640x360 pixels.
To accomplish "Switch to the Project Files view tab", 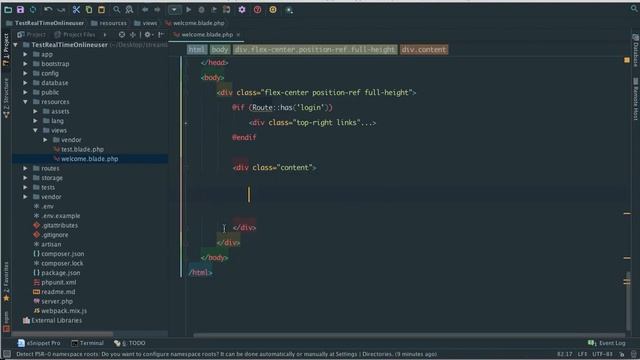I will 75,35.
